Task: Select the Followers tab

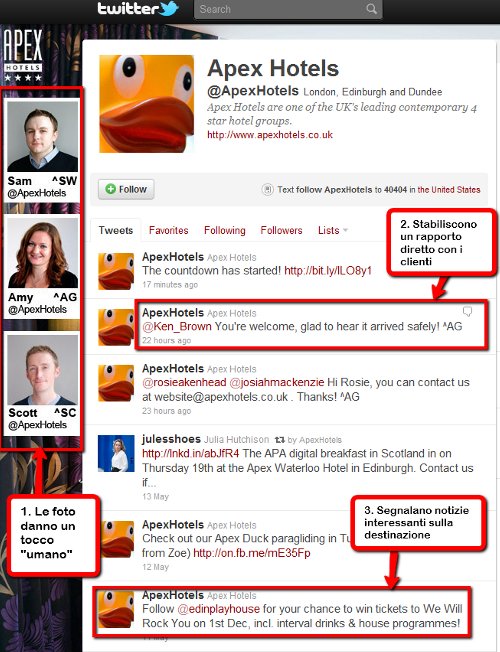Action: [281, 230]
